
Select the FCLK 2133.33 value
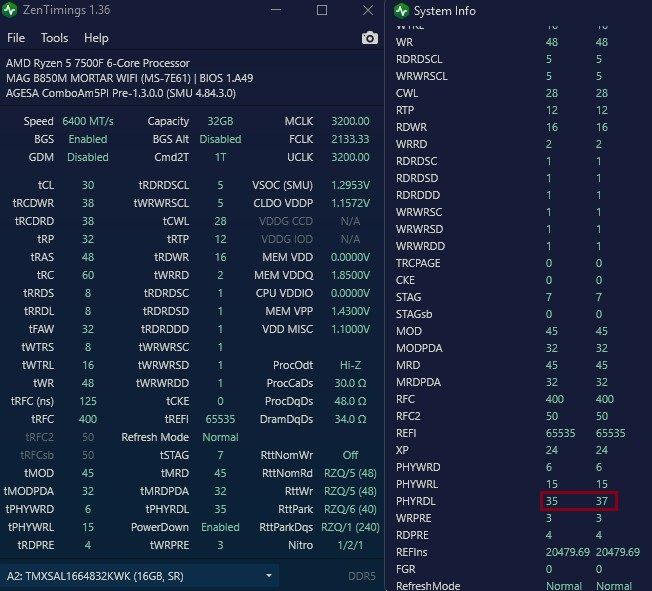350,139
